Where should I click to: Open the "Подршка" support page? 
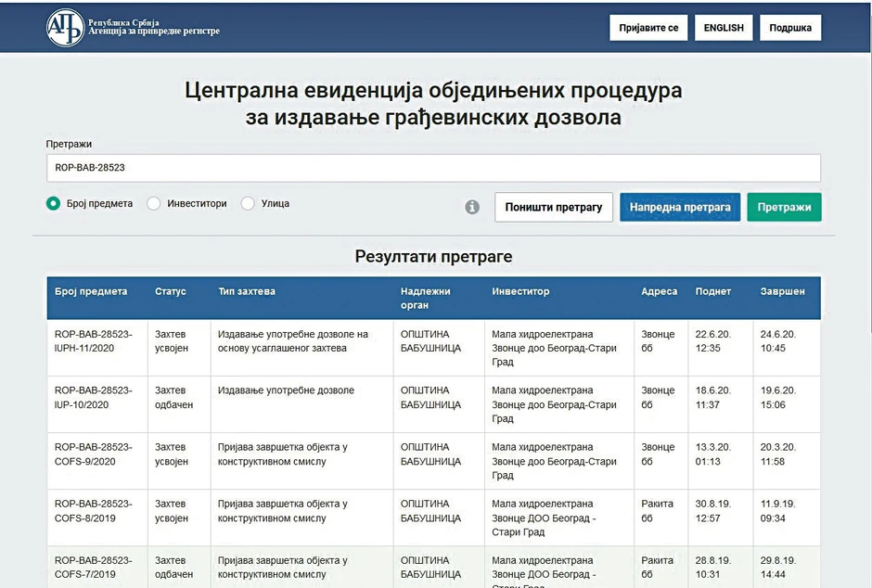pyautogui.click(x=790, y=27)
